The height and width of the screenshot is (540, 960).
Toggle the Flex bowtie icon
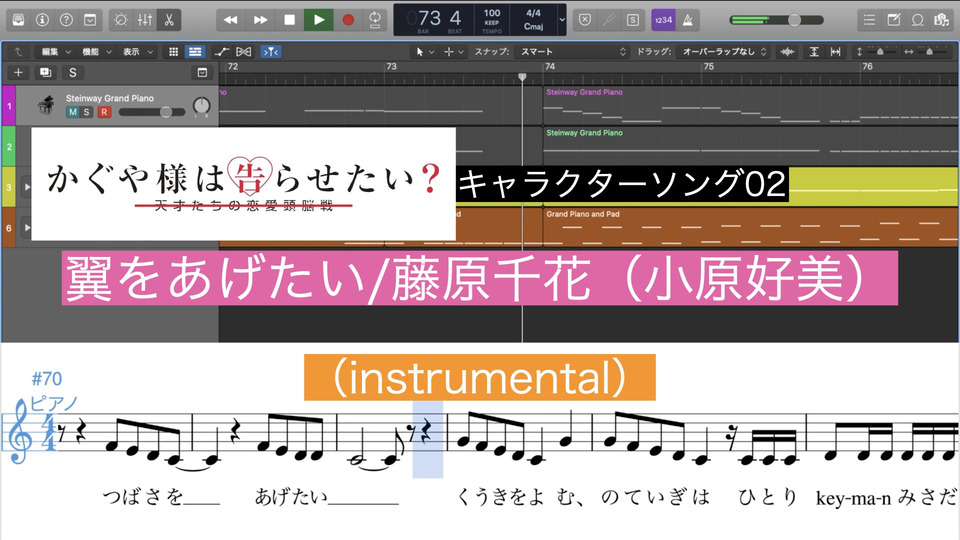click(244, 52)
